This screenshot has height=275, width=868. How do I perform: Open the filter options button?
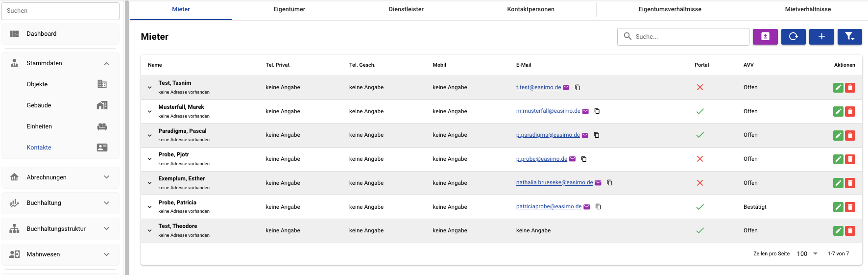pos(850,37)
